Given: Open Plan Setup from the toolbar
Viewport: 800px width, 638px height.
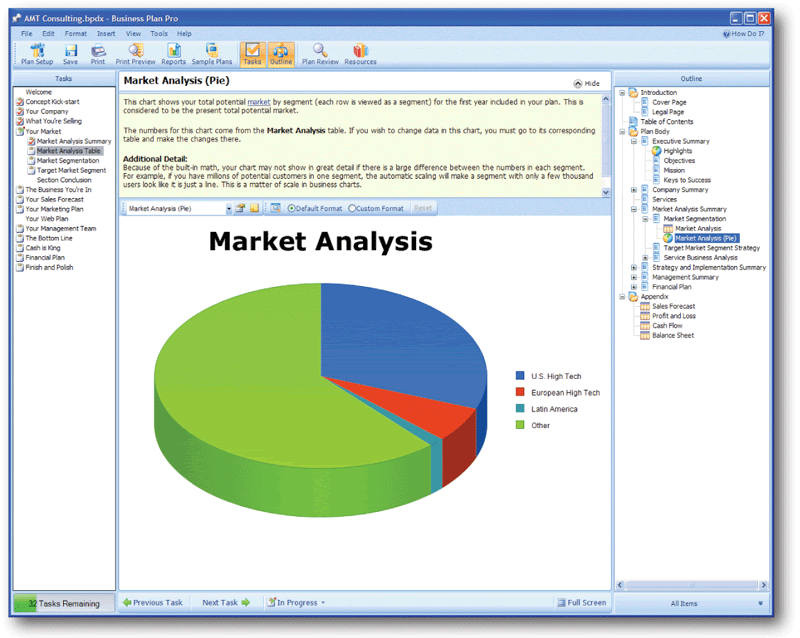Looking at the screenshot, I should (37, 55).
